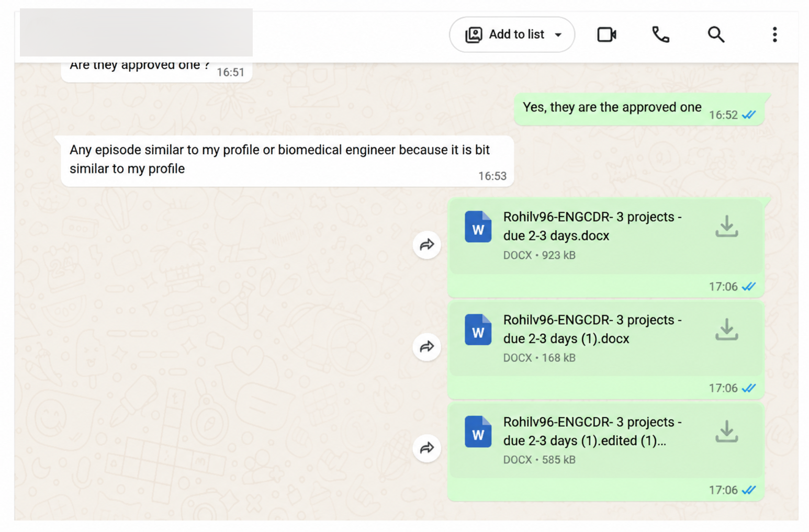Download the 168 kB docx file

click(x=726, y=329)
